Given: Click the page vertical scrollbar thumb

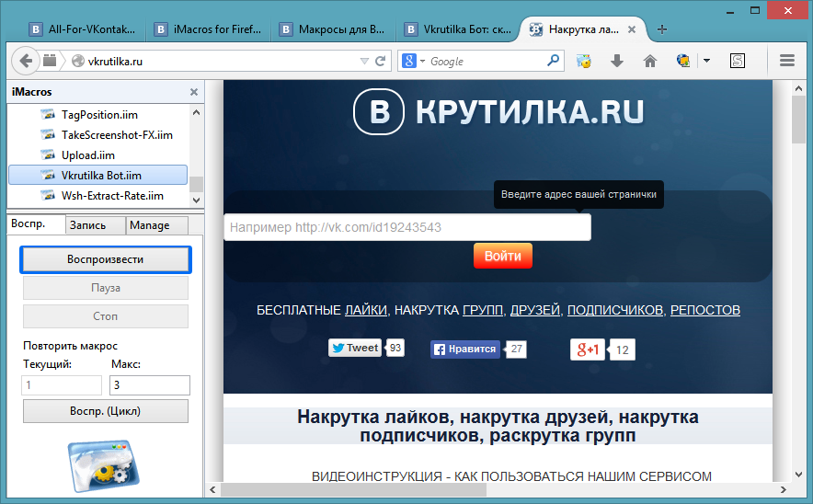Looking at the screenshot, I should coord(799,120).
